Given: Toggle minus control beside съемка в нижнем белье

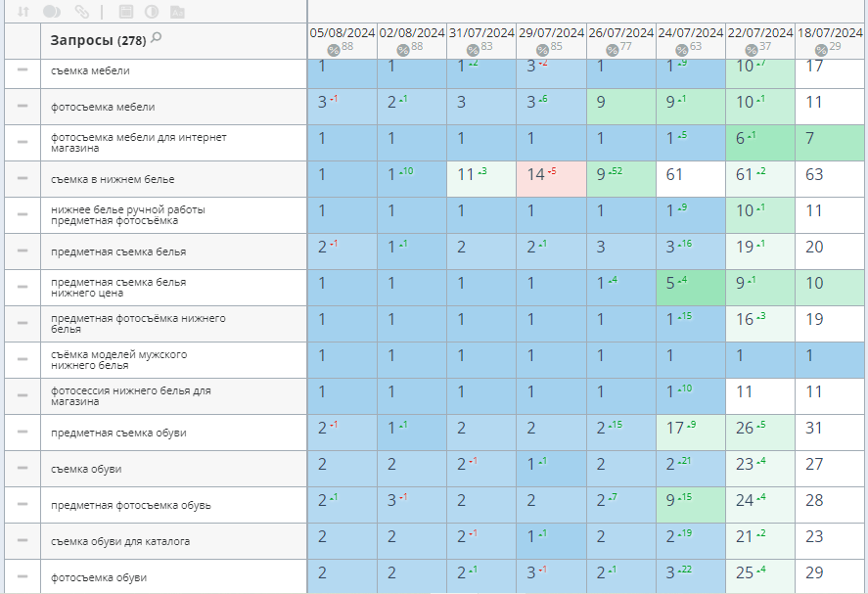Looking at the screenshot, I should pyautogui.click(x=22, y=180).
